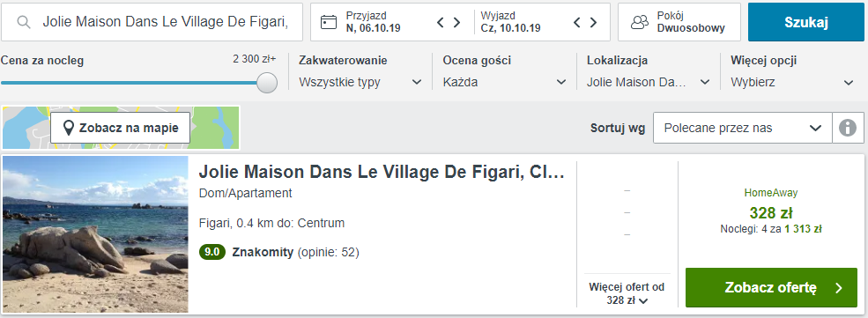868x318 pixels.
Task: Open the Sortuj wg Polecane przez nas dropdown
Action: click(x=742, y=128)
